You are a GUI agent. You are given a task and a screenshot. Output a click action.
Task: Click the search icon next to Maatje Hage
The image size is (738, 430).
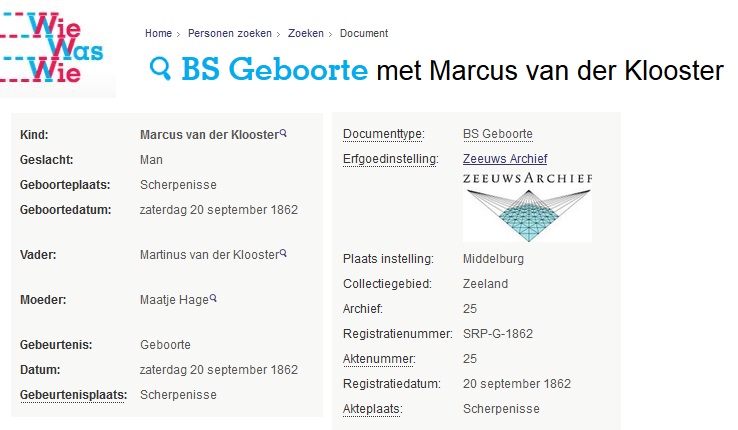213,298
